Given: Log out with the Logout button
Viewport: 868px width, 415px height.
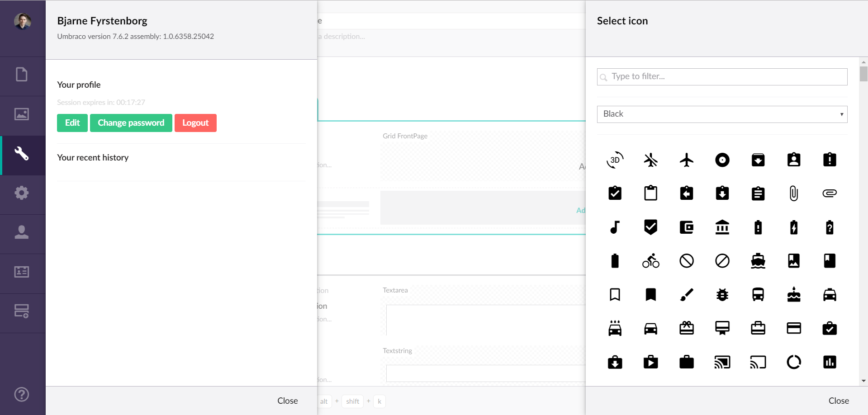Looking at the screenshot, I should click(x=195, y=123).
